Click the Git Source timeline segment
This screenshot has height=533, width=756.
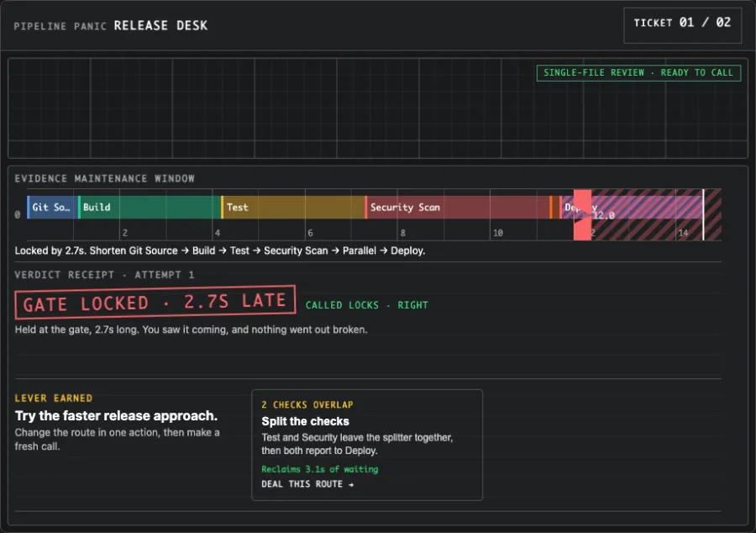point(52,207)
